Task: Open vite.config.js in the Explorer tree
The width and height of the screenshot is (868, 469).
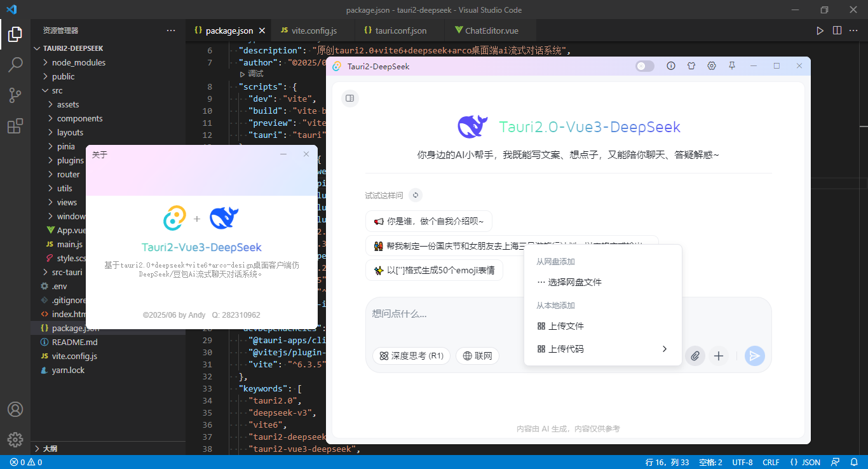Action: [108, 356]
